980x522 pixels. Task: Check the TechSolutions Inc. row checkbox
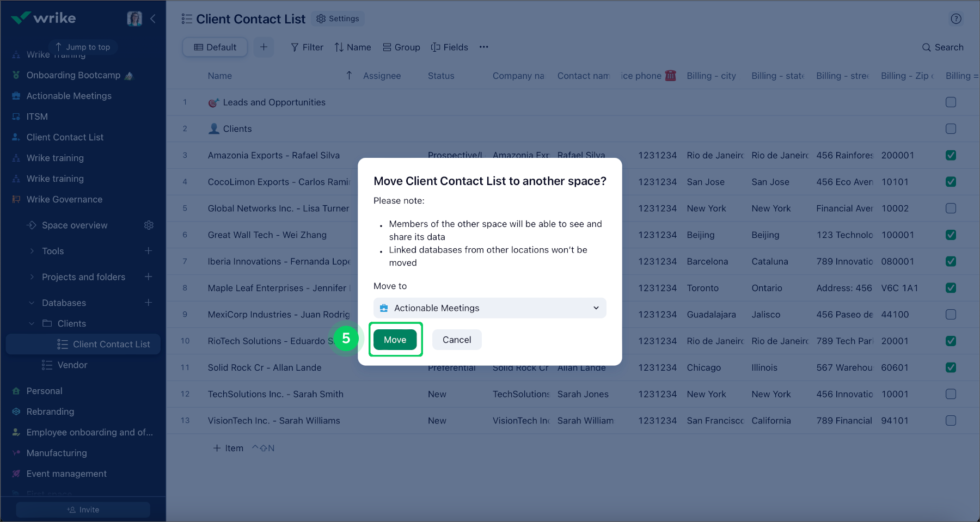(951, 394)
